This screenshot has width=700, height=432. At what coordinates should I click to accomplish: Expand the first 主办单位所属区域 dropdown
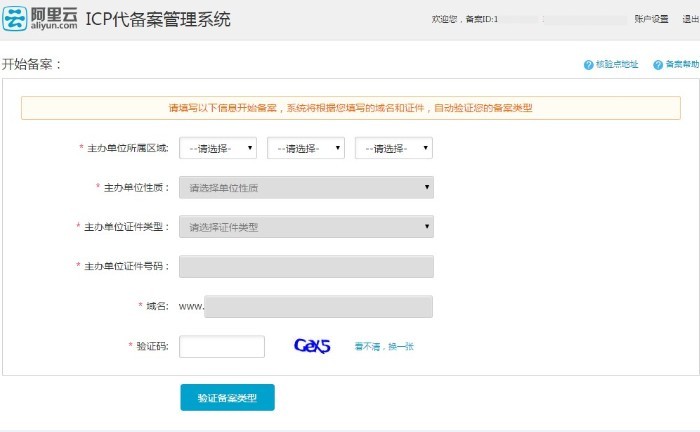[218, 148]
